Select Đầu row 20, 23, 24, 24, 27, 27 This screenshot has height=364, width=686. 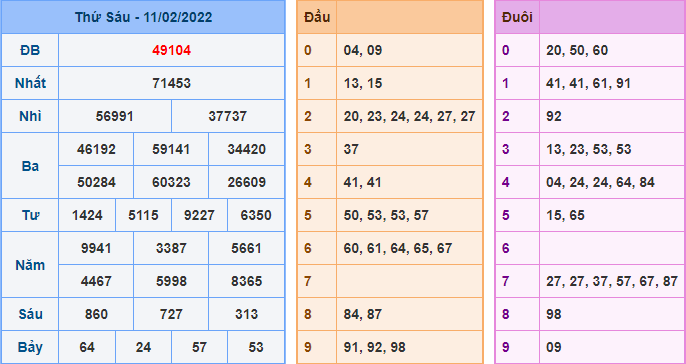click(410, 116)
